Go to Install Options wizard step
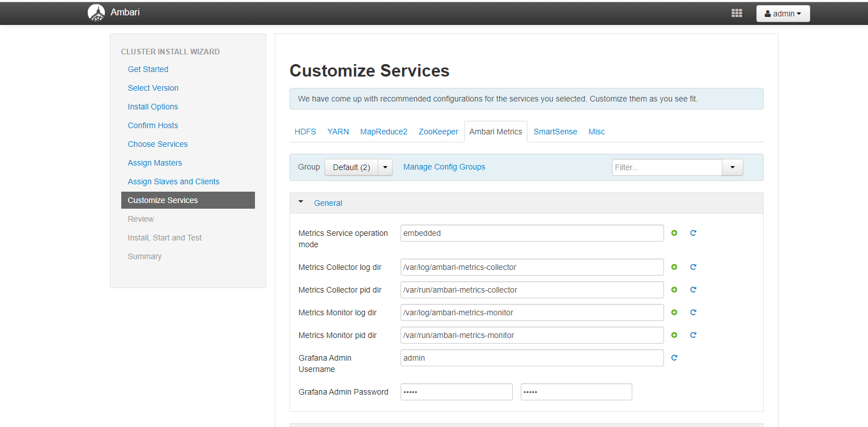Image resolution: width=868 pixels, height=427 pixels. pos(153,107)
